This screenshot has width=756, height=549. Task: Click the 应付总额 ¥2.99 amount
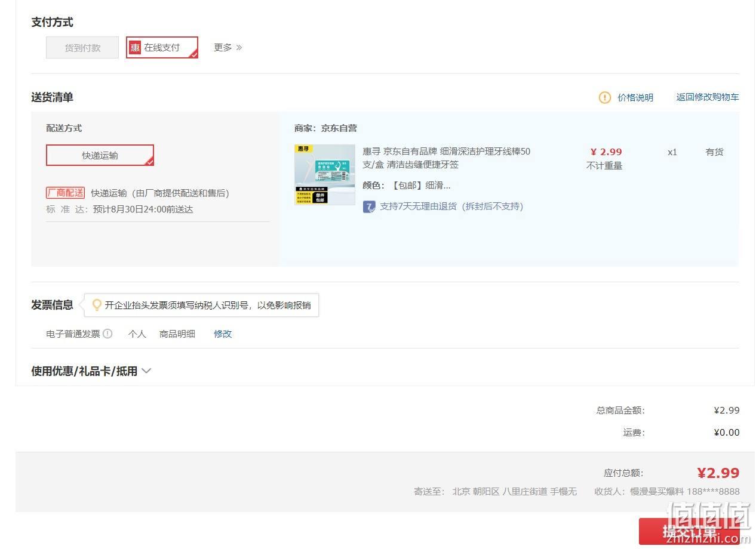[718, 473]
